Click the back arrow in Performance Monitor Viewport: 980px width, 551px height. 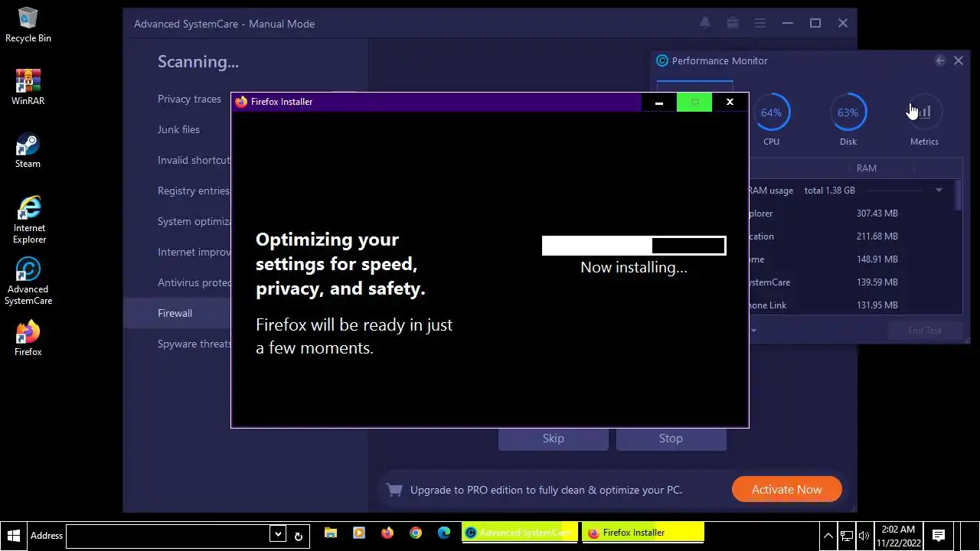click(x=940, y=60)
